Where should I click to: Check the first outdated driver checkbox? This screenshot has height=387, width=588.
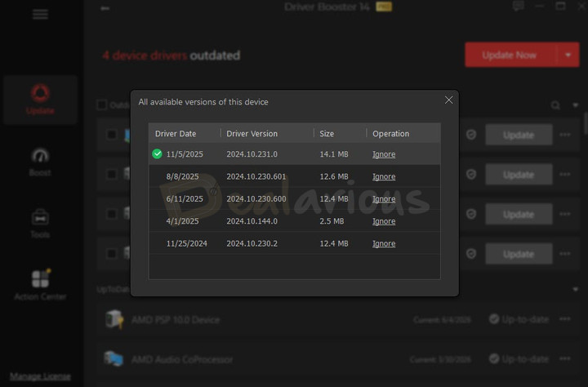tap(111, 134)
